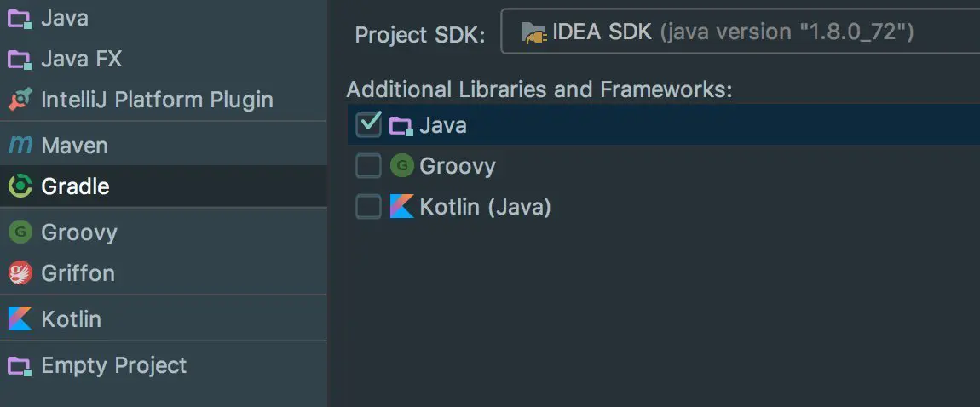
Task: Click the Java FX folder icon
Action: point(20,60)
